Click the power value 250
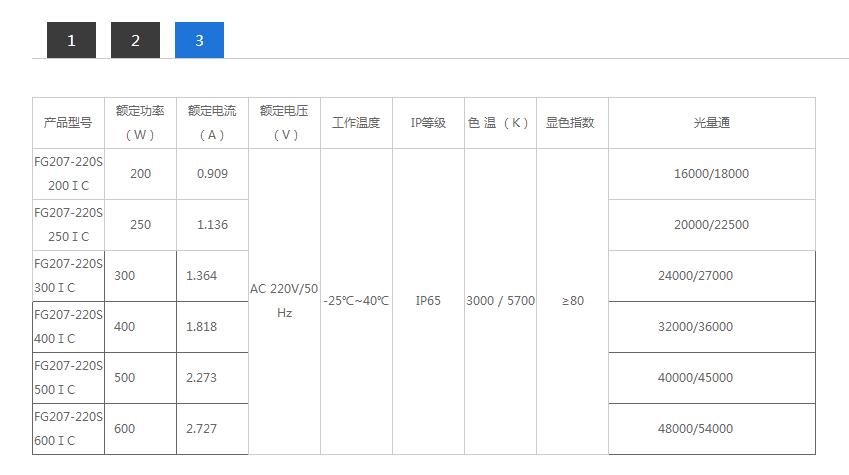849x475 pixels. tap(140, 225)
